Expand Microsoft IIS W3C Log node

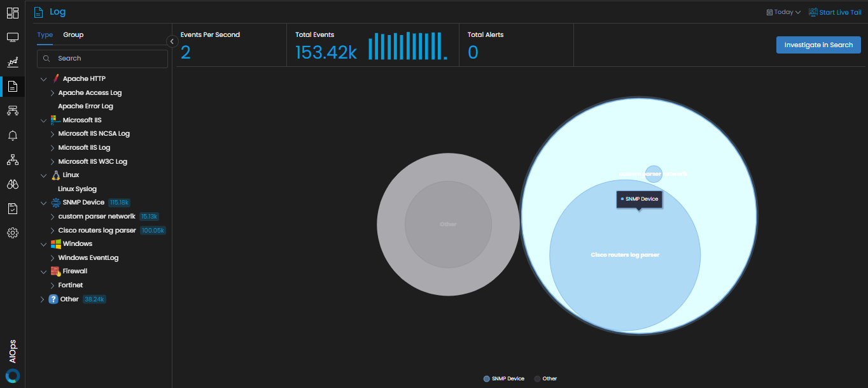pyautogui.click(x=53, y=162)
